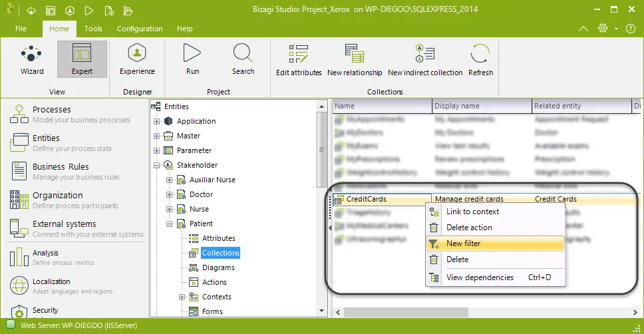Click Web Server status bar text
The image size is (644, 334).
tap(79, 325)
